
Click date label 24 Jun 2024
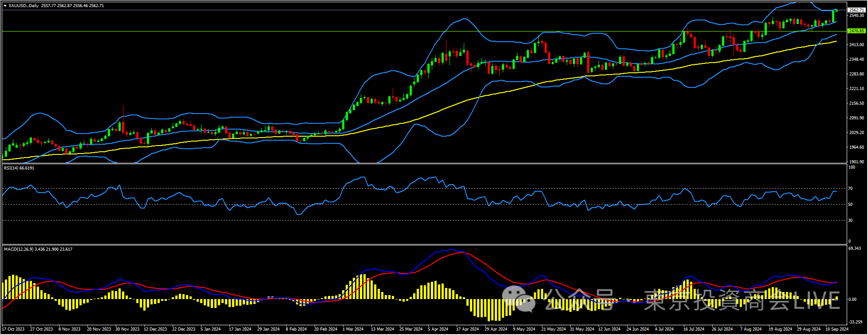click(638, 329)
